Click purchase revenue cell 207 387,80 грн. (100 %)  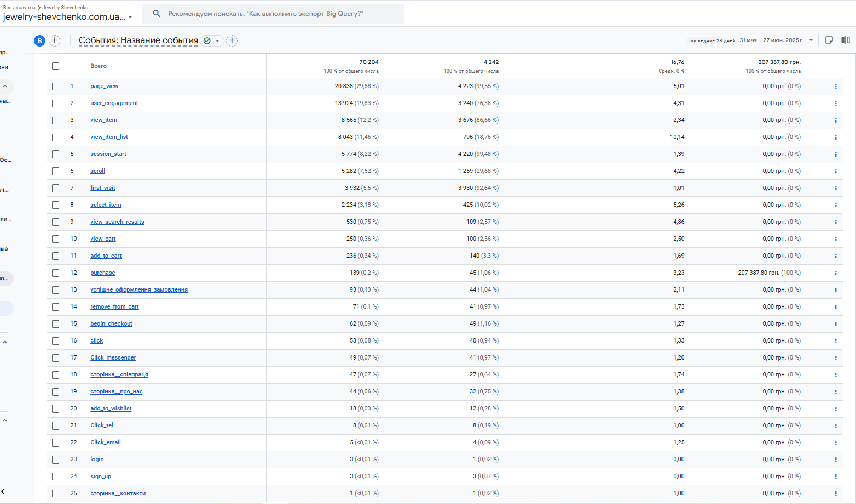[x=769, y=273]
